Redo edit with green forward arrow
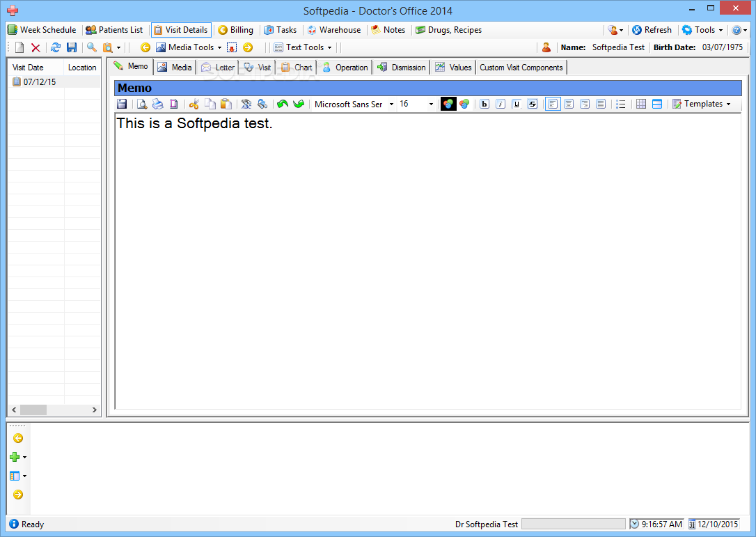 299,104
